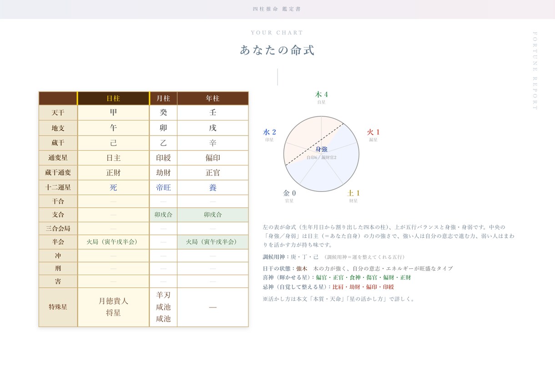Screen dimensions: 555x392
Task: Click the 日主 cell in the table
Action: [x=113, y=158]
